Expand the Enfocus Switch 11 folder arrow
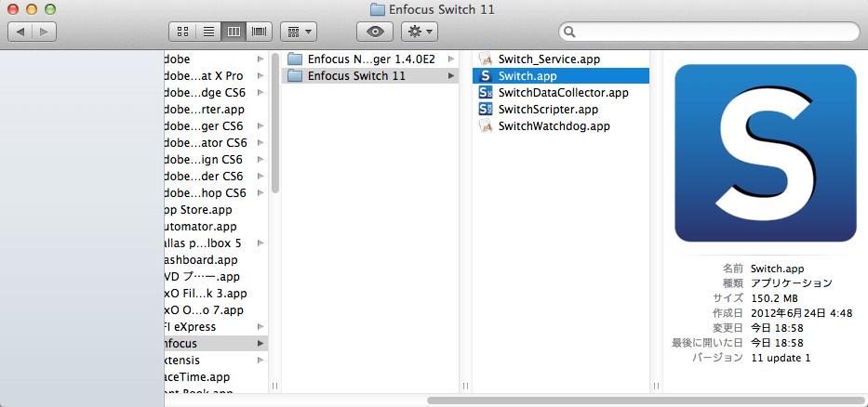Viewport: 868px width, 407px height. 452,76
